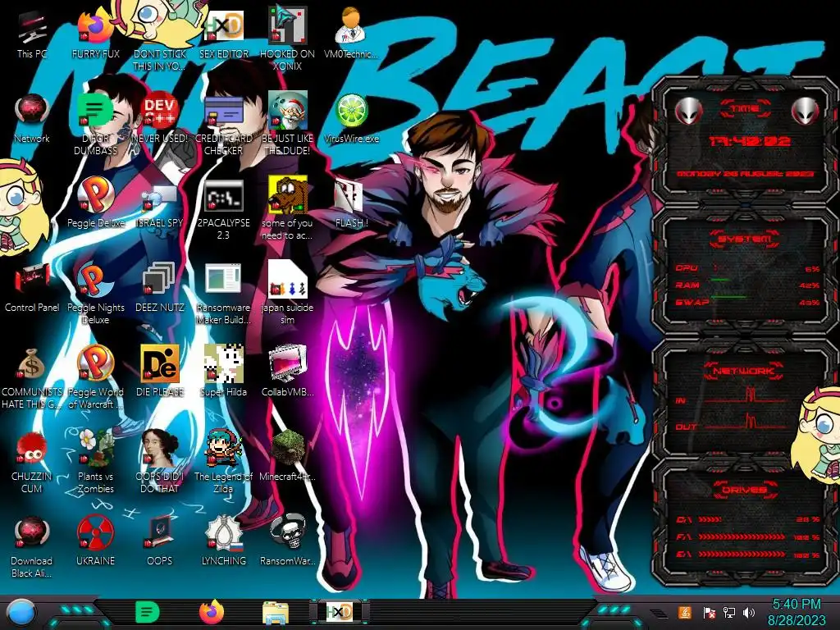Image resolution: width=840 pixels, height=630 pixels.
Task: Open the green chat app in taskbar
Action: pyautogui.click(x=148, y=612)
